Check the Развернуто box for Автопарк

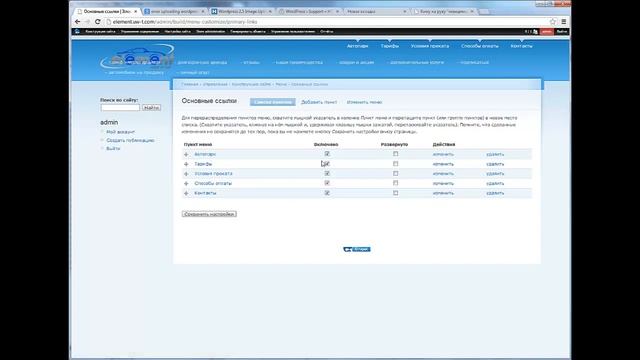tap(396, 154)
